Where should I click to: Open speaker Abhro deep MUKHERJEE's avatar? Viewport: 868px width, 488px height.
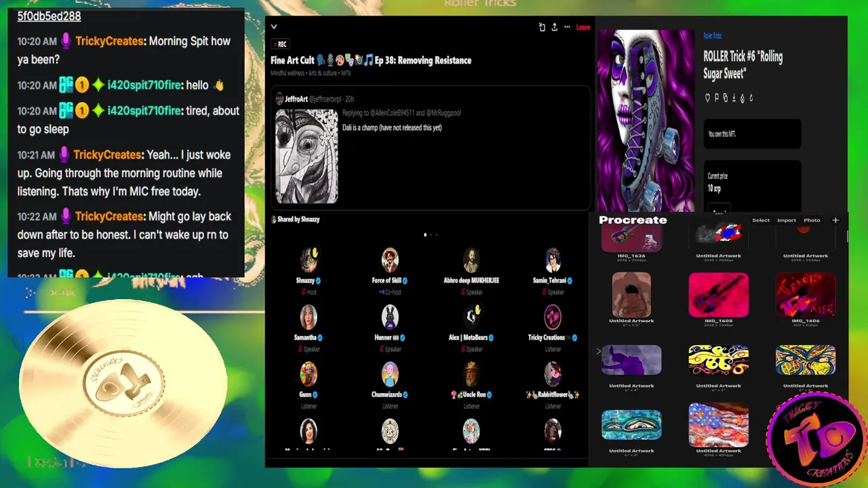point(471,260)
